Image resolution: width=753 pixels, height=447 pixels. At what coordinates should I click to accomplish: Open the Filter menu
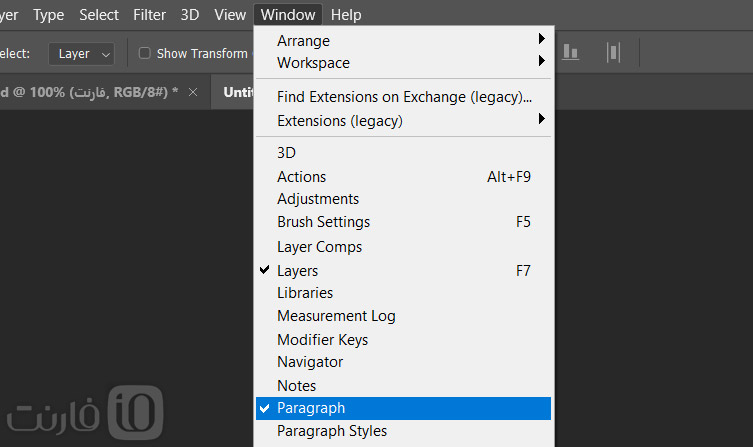pos(149,15)
